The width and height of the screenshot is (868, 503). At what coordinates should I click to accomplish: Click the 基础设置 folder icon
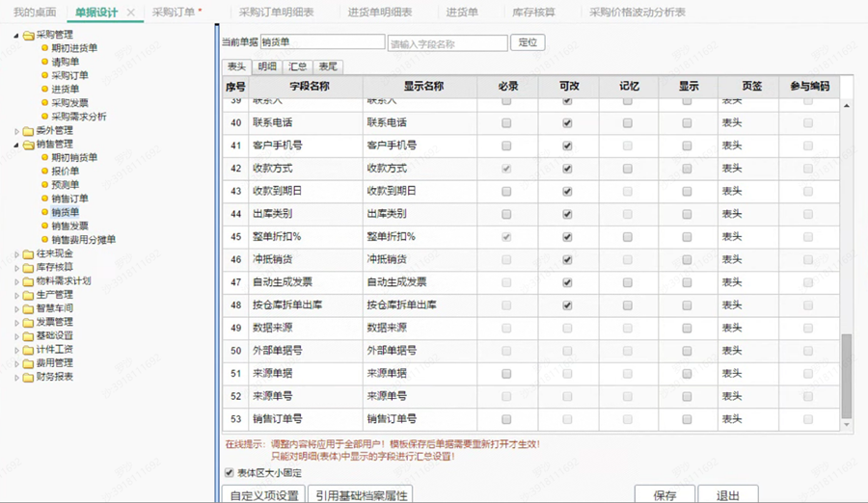click(28, 336)
